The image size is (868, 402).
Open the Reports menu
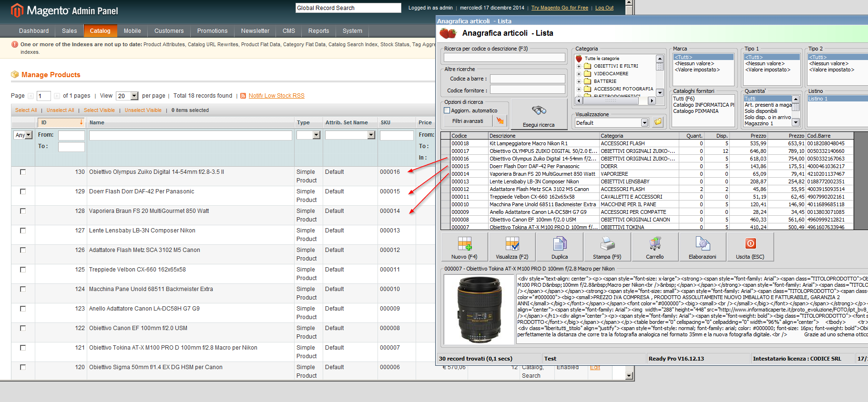319,31
